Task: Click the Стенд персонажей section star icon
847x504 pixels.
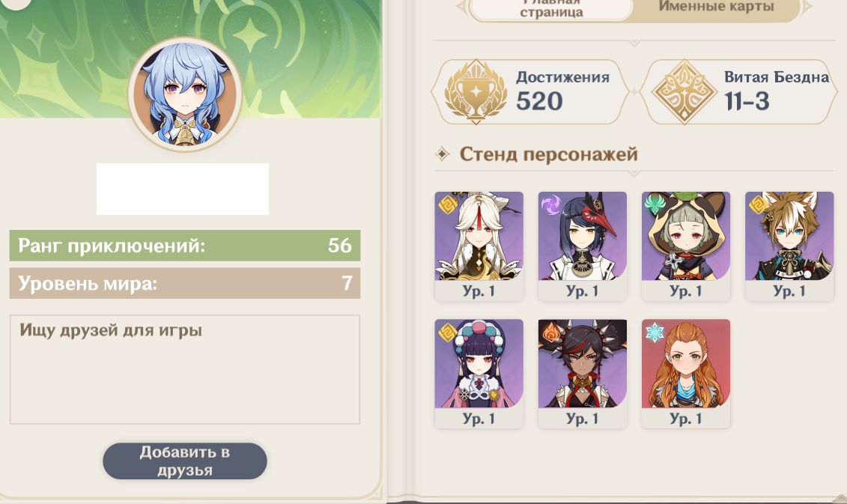Action: pyautogui.click(x=443, y=154)
